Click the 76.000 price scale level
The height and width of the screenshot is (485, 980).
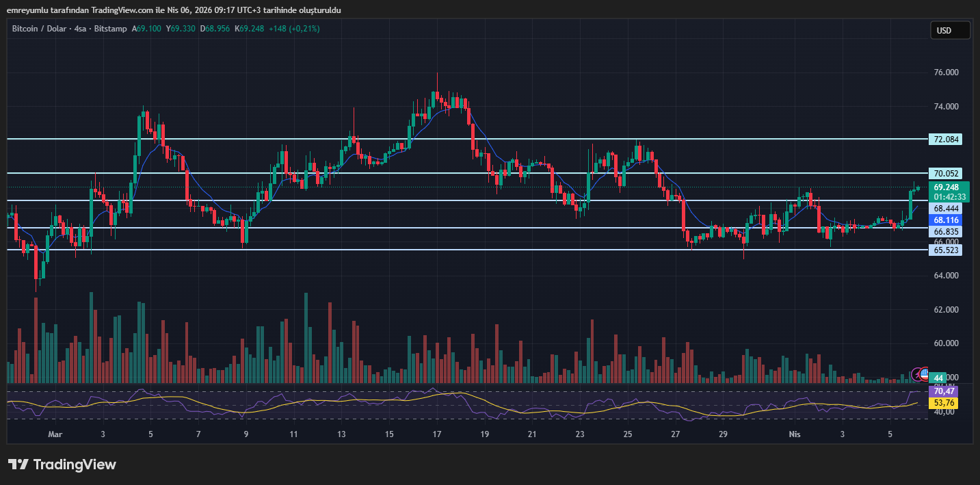click(946, 73)
